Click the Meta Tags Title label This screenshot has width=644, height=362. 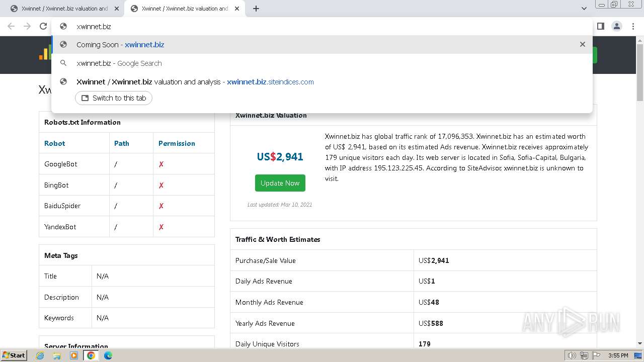(50, 276)
